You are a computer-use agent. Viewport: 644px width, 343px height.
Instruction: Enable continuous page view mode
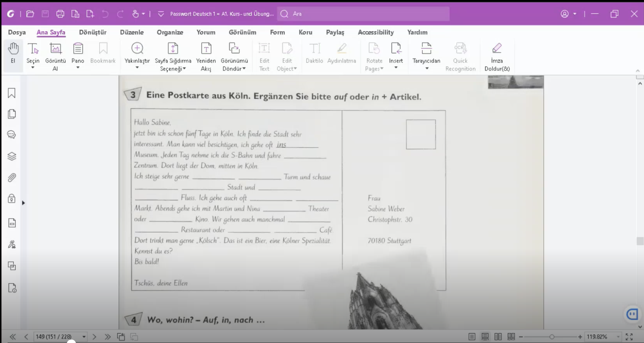pos(485,337)
